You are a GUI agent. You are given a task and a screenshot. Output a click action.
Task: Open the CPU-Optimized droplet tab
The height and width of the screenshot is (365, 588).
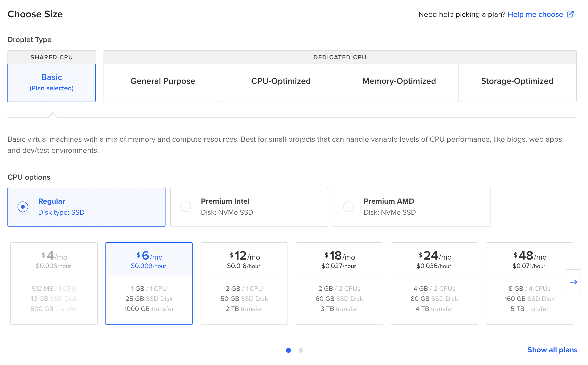tap(281, 81)
